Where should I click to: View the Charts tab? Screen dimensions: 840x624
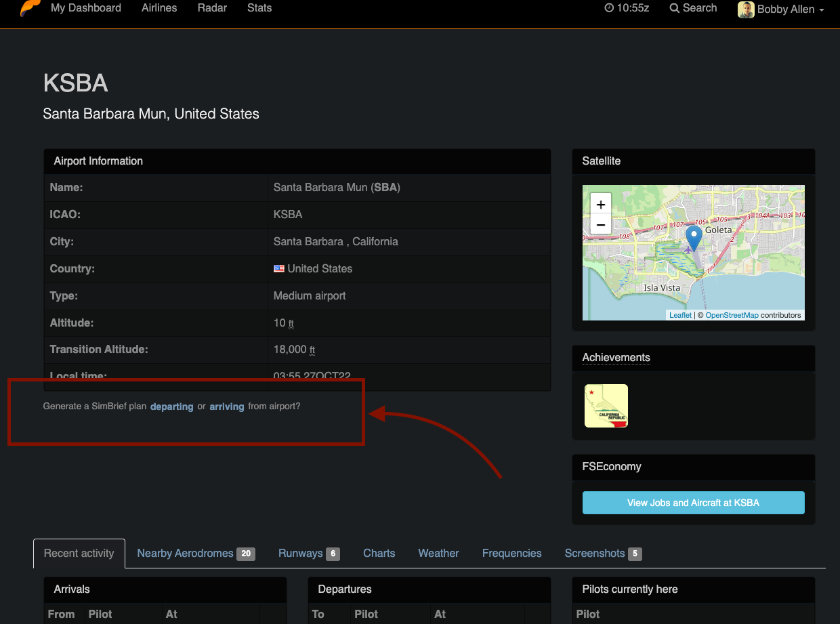coord(379,553)
